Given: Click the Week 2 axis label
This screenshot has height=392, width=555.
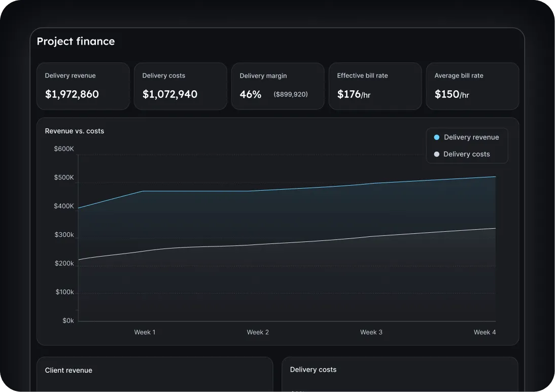Looking at the screenshot, I should tap(258, 332).
